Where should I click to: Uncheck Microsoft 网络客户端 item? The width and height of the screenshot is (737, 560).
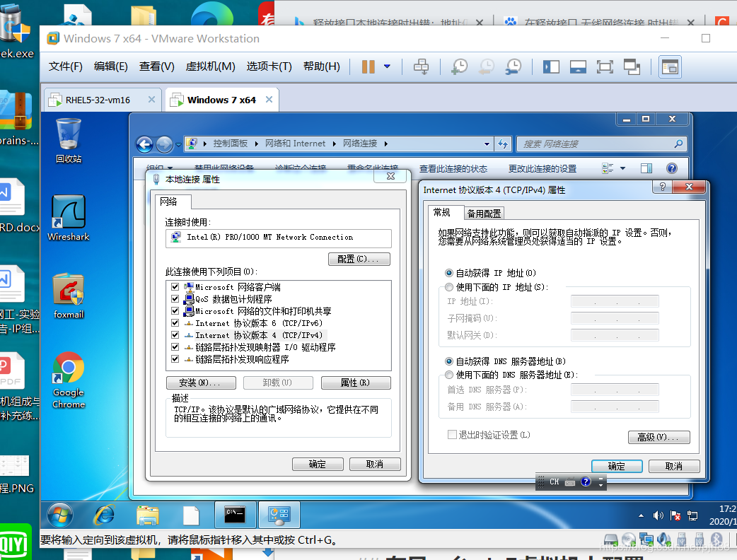[x=175, y=286]
